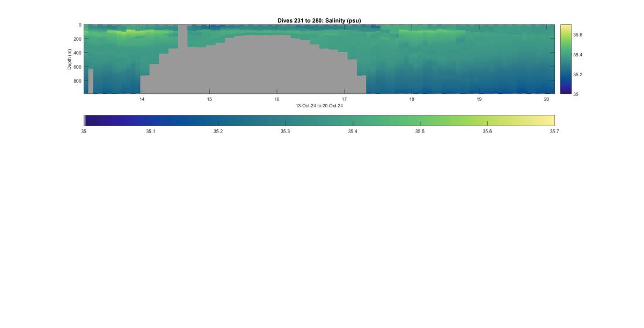Click the horizontal colorbar label '35.6'

click(487, 131)
